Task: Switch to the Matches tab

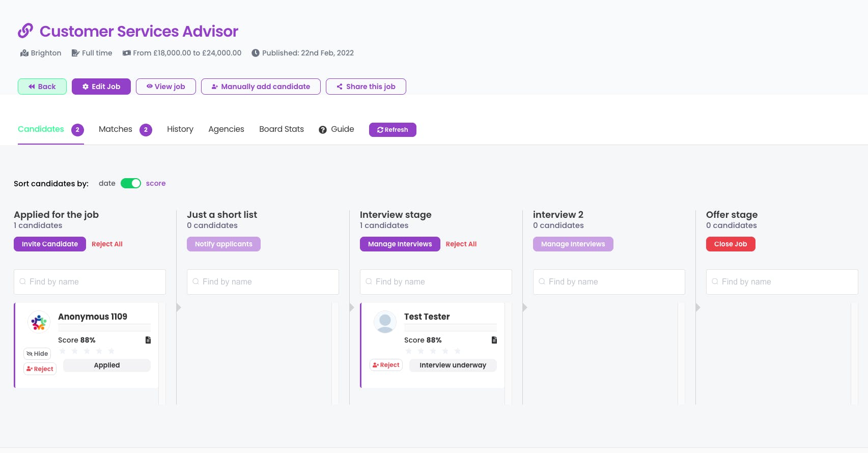Action: click(125, 129)
